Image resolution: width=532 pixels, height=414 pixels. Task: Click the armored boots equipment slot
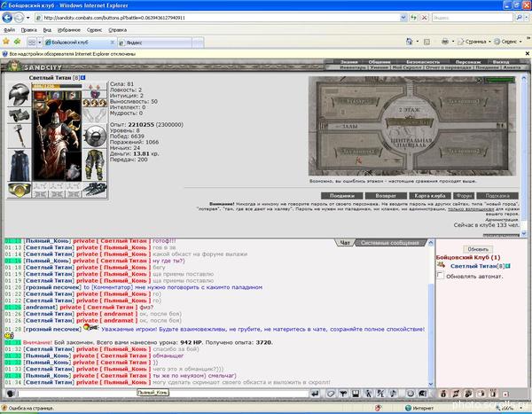pos(96,189)
